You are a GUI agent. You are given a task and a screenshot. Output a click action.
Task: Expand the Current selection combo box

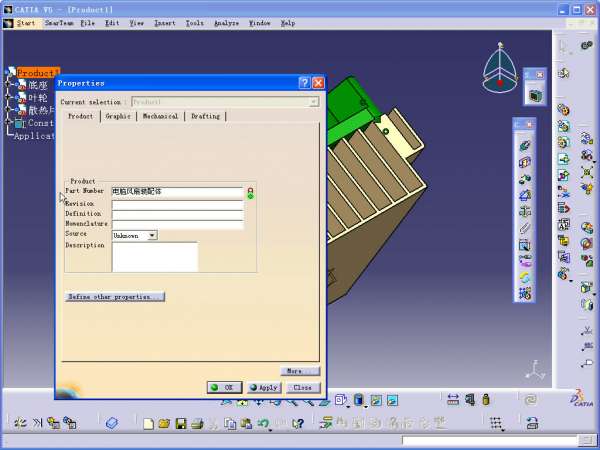pyautogui.click(x=314, y=102)
